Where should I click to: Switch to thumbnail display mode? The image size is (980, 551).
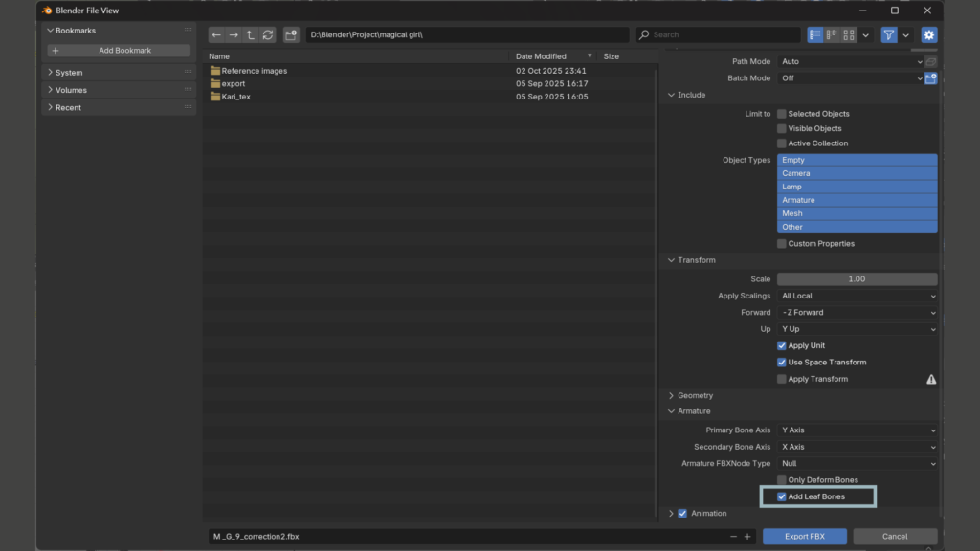click(848, 34)
